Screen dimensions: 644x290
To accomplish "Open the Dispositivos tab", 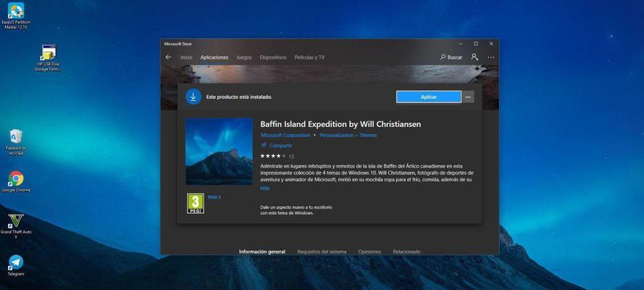I will click(273, 57).
